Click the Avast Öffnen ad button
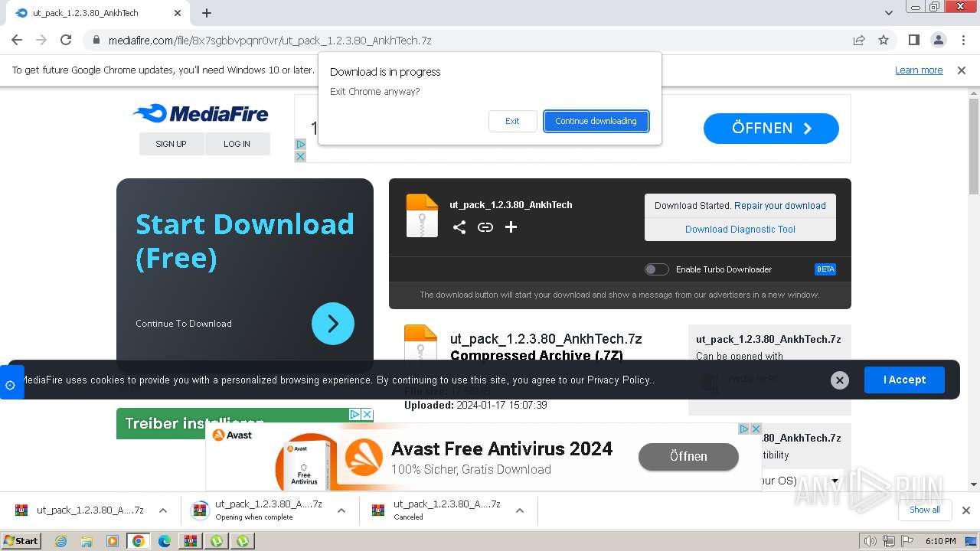980x551 pixels. pyautogui.click(x=688, y=456)
